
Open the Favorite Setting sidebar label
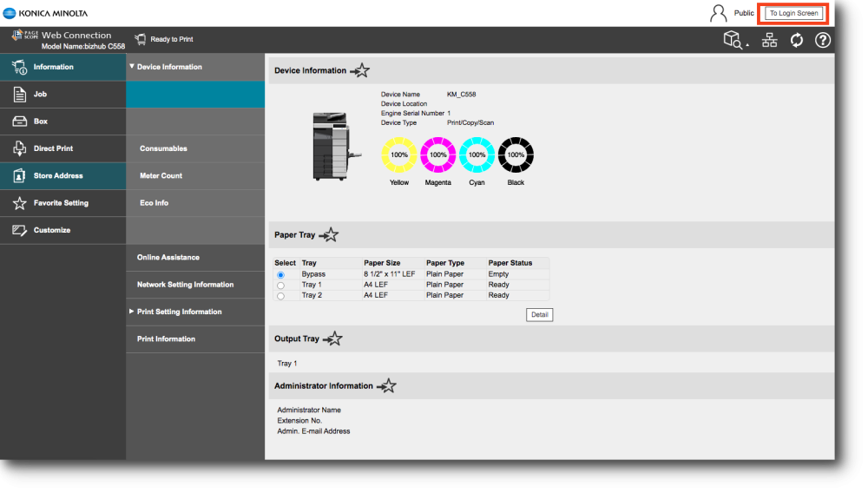[x=61, y=202]
